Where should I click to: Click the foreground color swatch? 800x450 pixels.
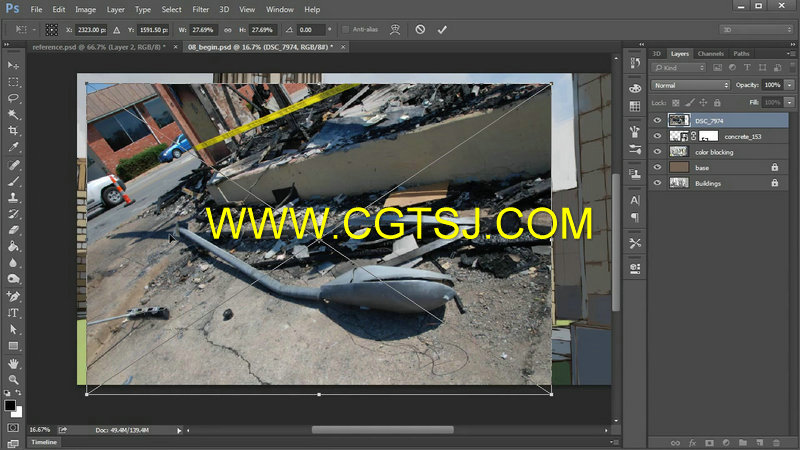[x=10, y=406]
